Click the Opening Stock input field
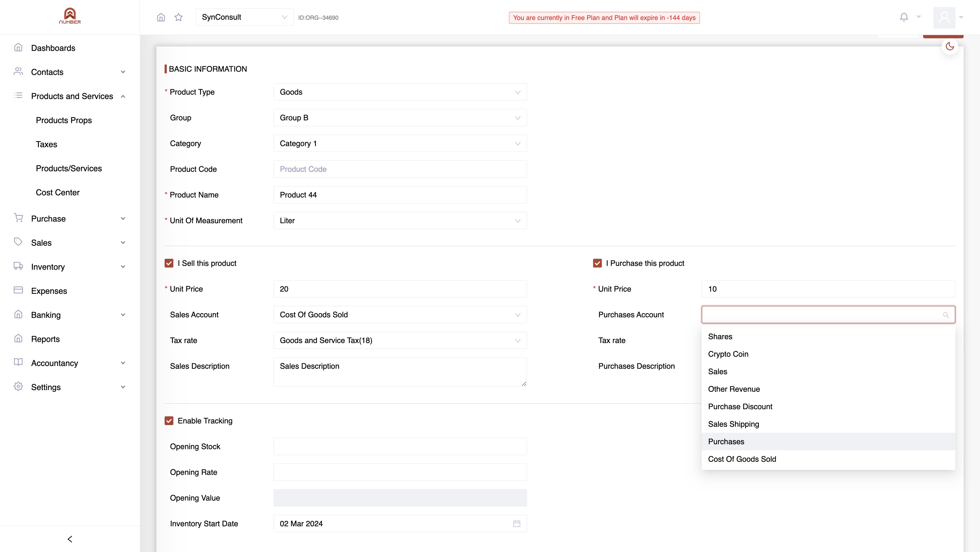The image size is (980, 552). coord(400,446)
